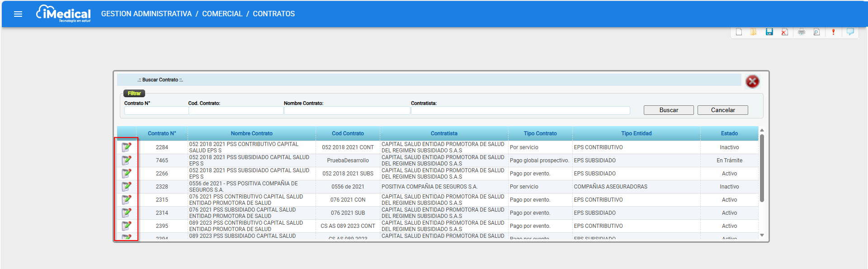Click contract number cell 2284
This screenshot has height=269, width=868.
(162, 147)
